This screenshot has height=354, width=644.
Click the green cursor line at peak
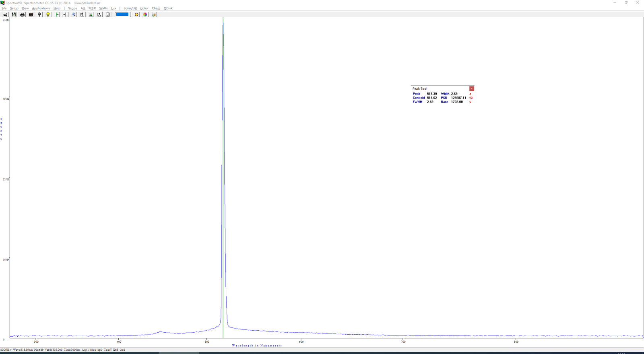(x=223, y=177)
